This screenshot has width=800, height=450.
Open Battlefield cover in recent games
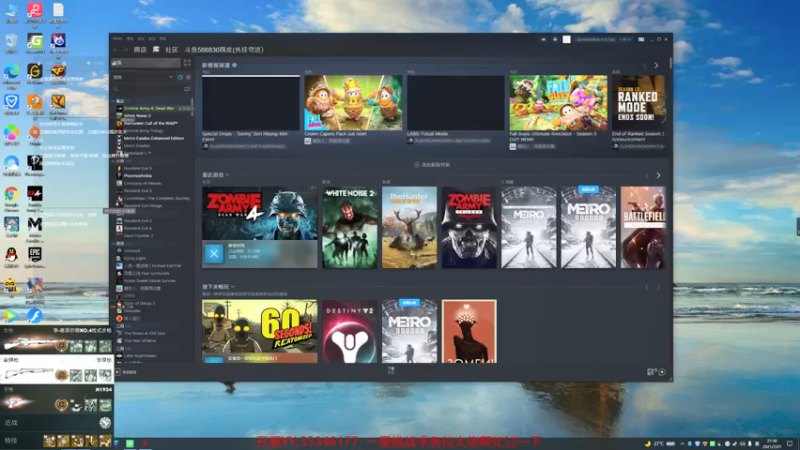pyautogui.click(x=643, y=228)
